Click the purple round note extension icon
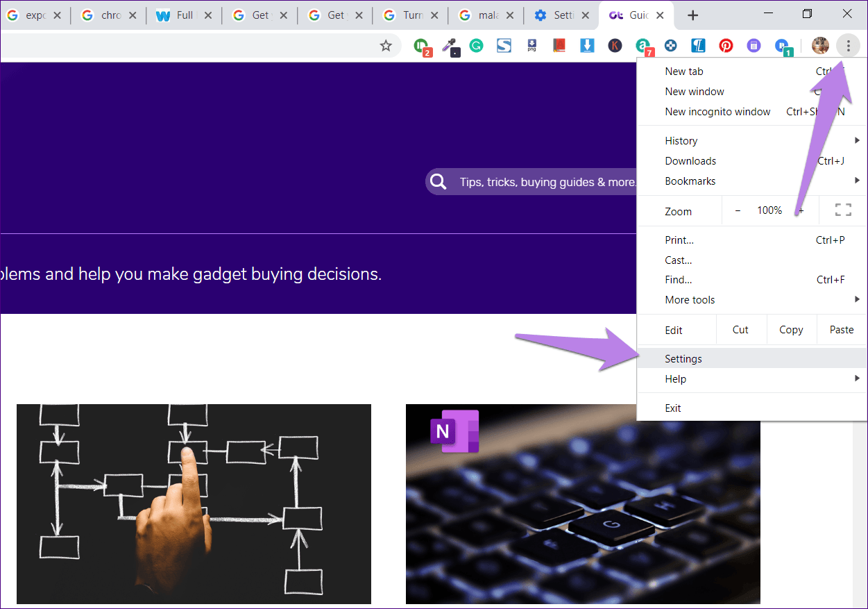Screen dimensions: 868x609 point(754,46)
